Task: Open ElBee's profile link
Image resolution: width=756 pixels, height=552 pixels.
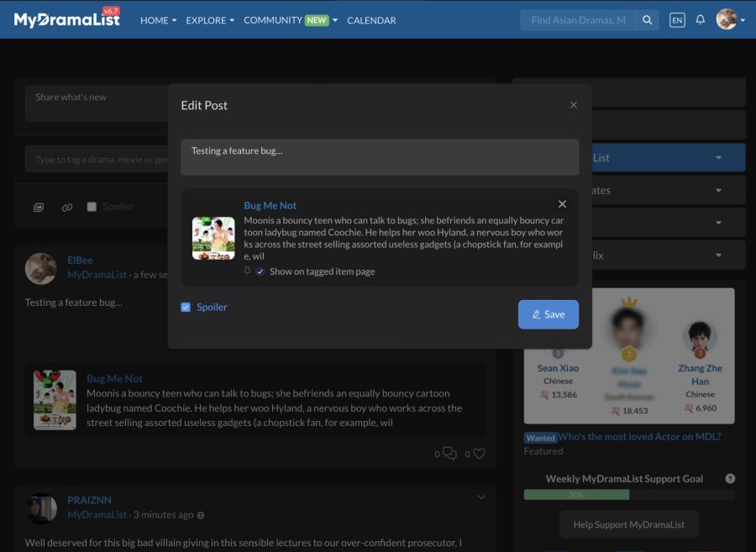Action: (x=80, y=260)
